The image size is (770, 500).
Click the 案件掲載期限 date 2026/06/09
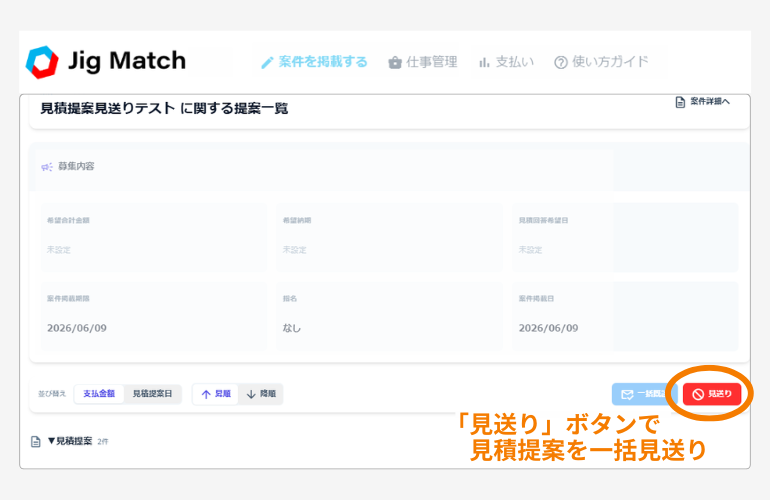[x=77, y=328]
